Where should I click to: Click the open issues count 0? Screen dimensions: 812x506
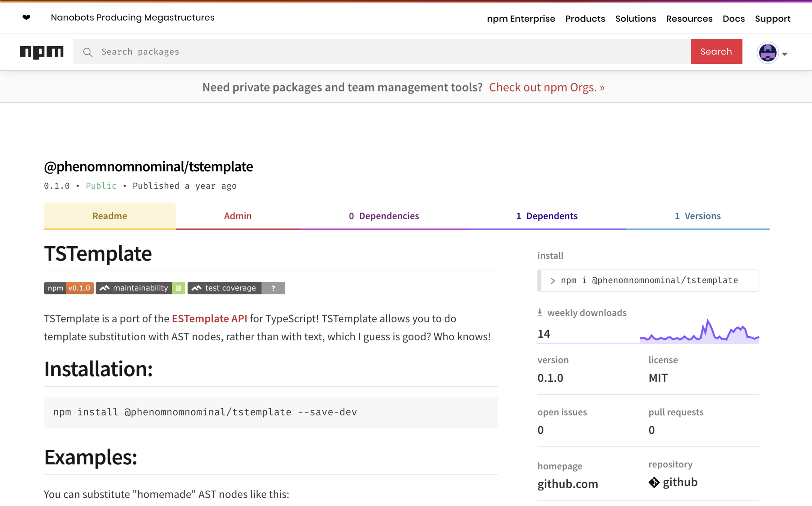coord(540,430)
